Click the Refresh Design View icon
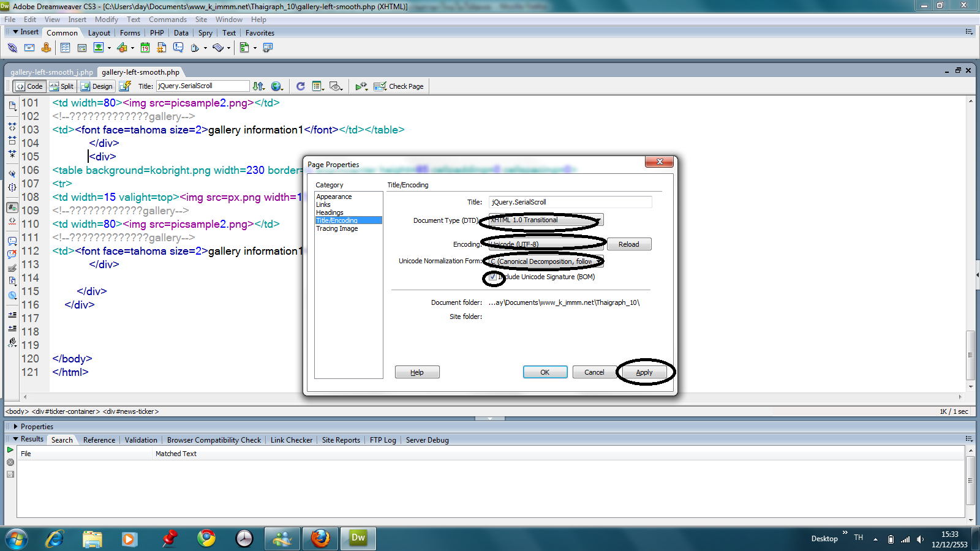The image size is (980, 551). [x=300, y=86]
